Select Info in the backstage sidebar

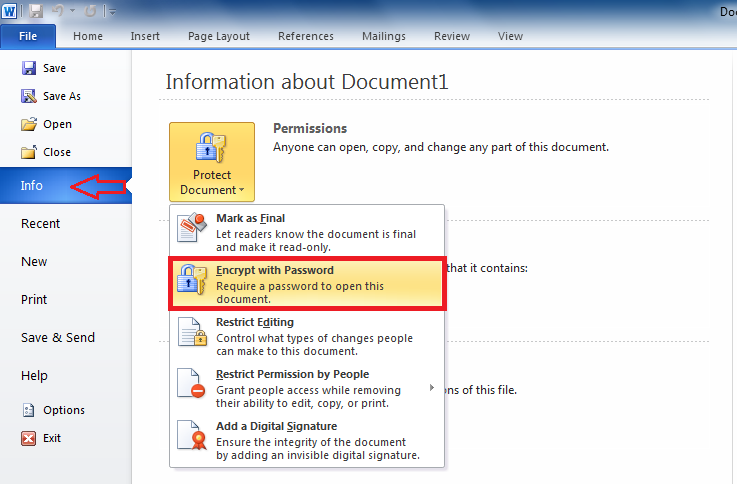(32, 185)
